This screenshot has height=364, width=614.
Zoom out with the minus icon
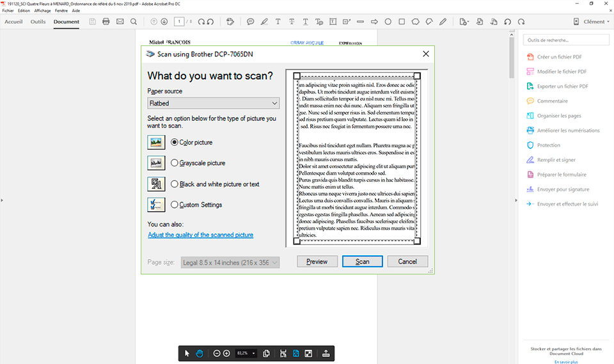[x=217, y=353]
